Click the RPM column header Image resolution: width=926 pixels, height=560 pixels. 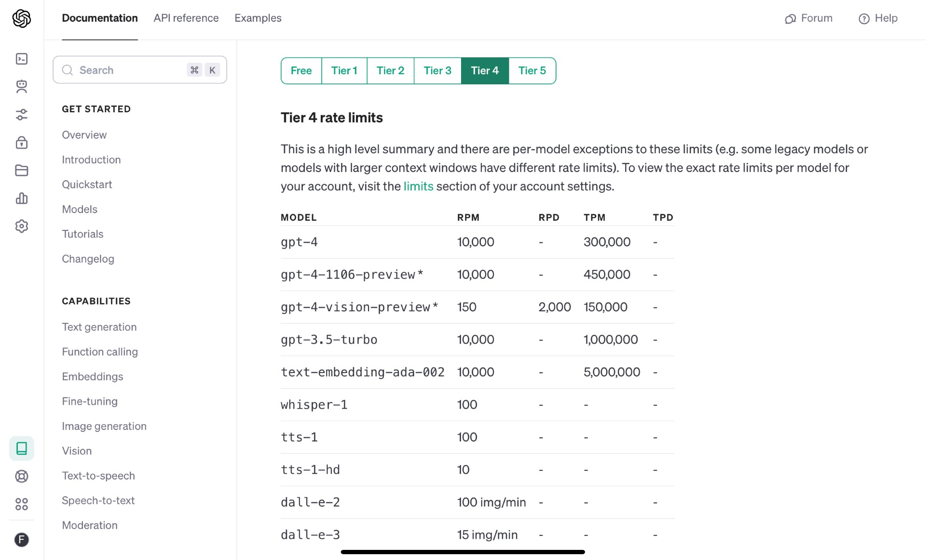[468, 217]
